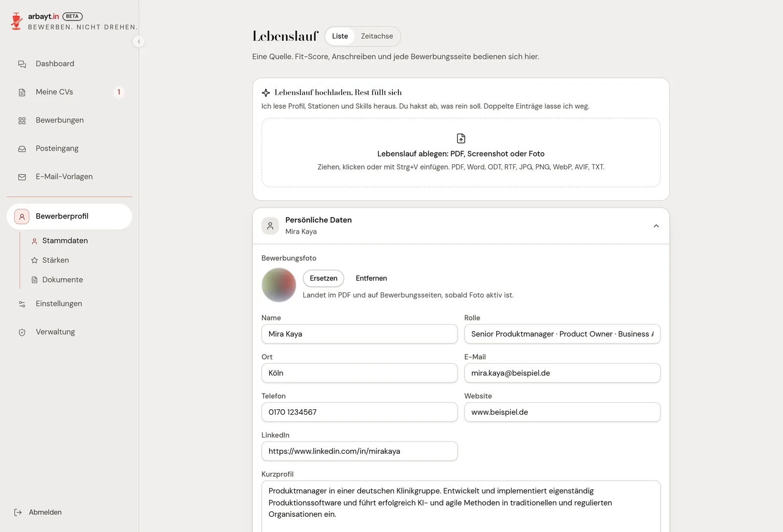
Task: Click the Abmelden link text
Action: tap(45, 512)
